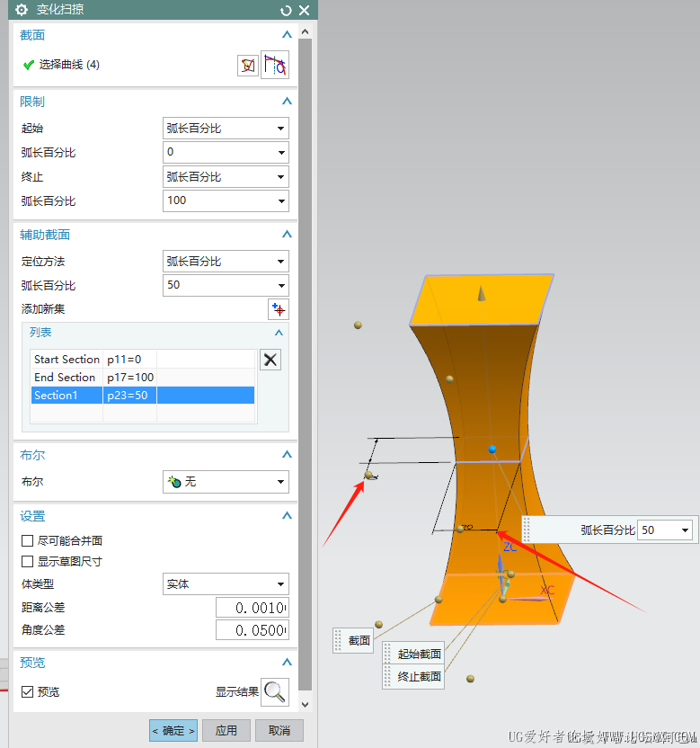Click the 显示结果 magnifier icon
This screenshot has height=748, width=700.
pyautogui.click(x=275, y=692)
